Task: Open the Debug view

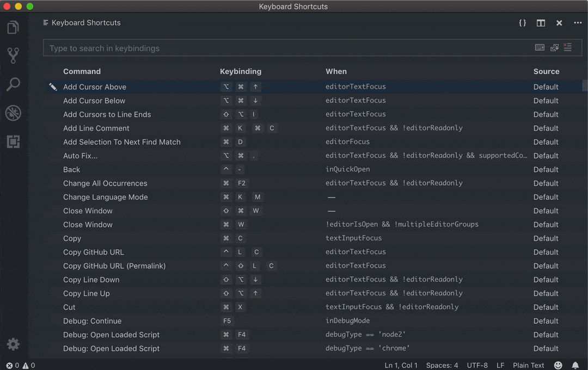Action: (13, 113)
